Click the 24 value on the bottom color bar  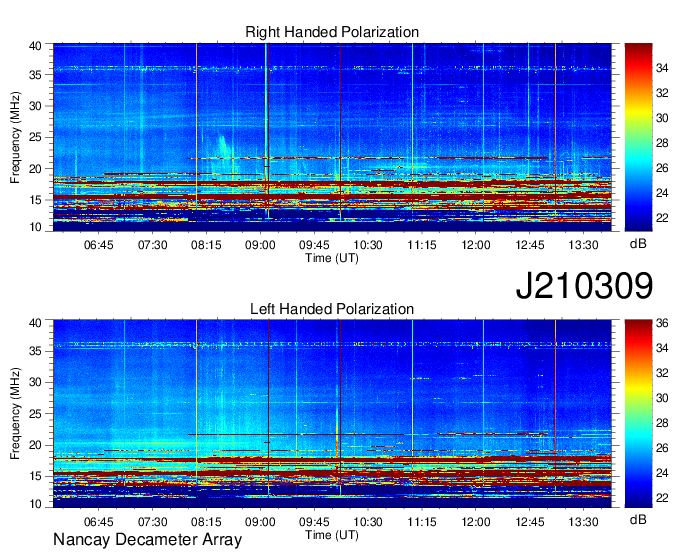tap(662, 473)
